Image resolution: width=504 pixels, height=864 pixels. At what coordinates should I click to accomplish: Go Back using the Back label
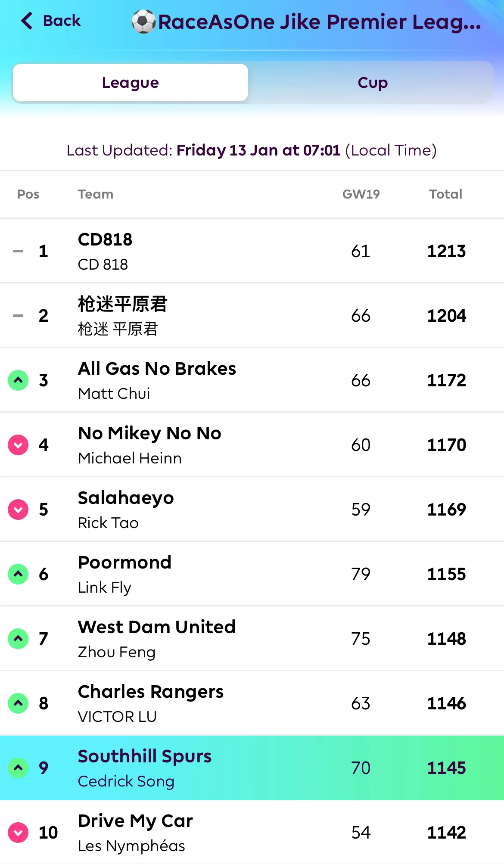point(62,21)
